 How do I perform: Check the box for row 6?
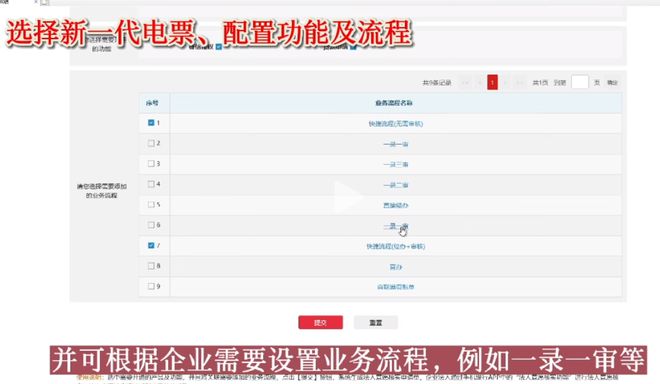151,225
